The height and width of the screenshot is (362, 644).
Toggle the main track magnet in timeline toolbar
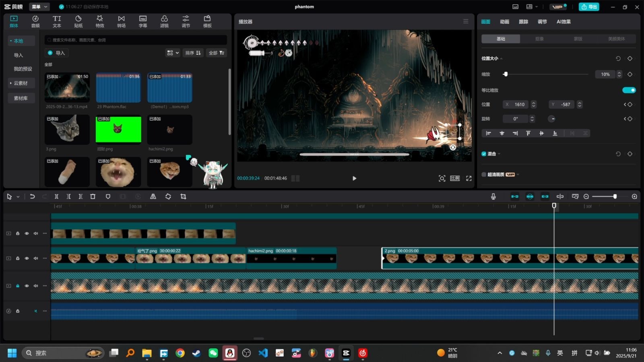click(515, 196)
